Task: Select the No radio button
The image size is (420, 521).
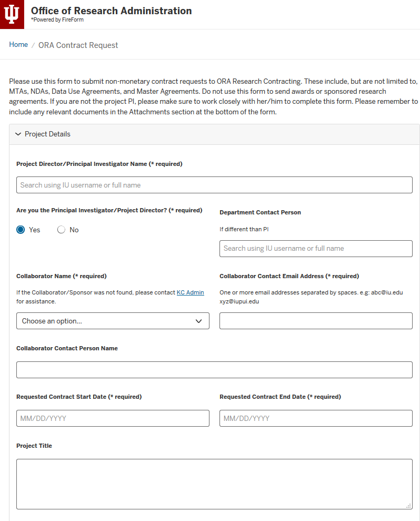Action: (61, 230)
